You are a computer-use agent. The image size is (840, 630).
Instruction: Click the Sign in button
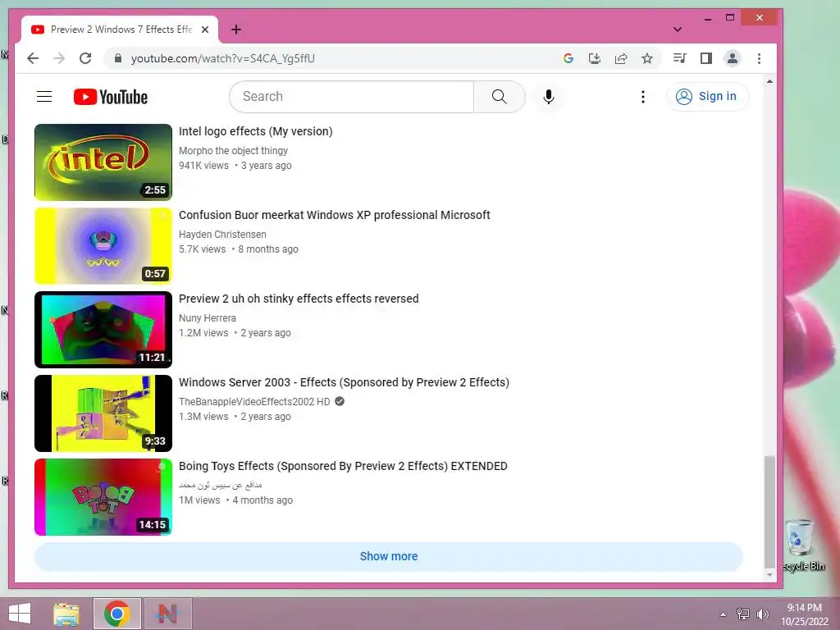706,97
